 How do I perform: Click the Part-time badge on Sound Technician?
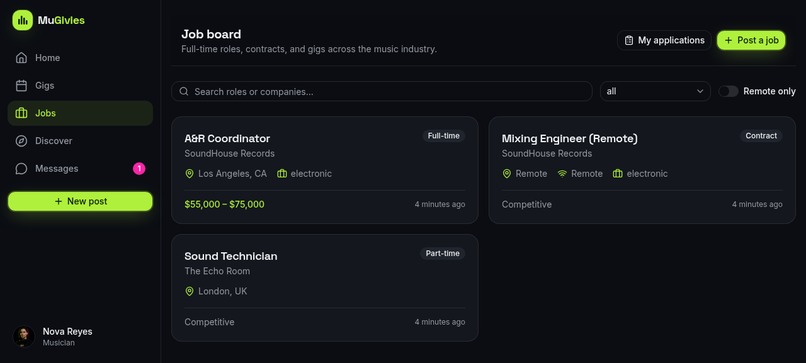point(443,253)
